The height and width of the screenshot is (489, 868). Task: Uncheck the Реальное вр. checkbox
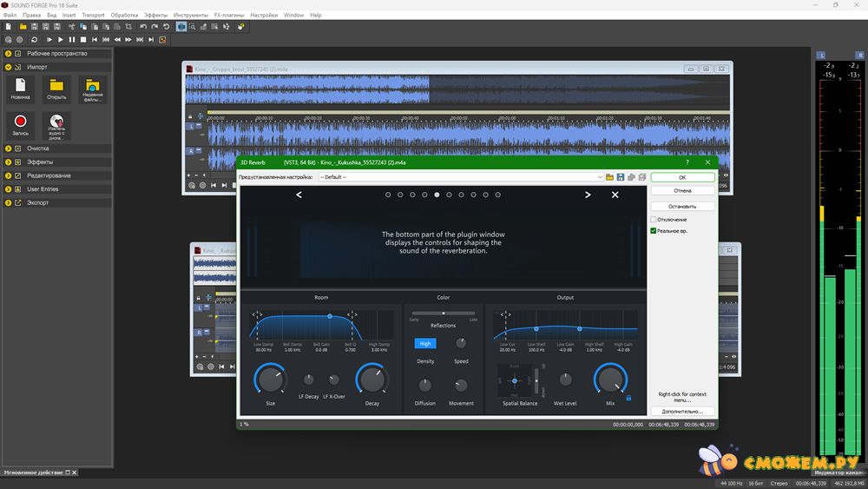[654, 231]
